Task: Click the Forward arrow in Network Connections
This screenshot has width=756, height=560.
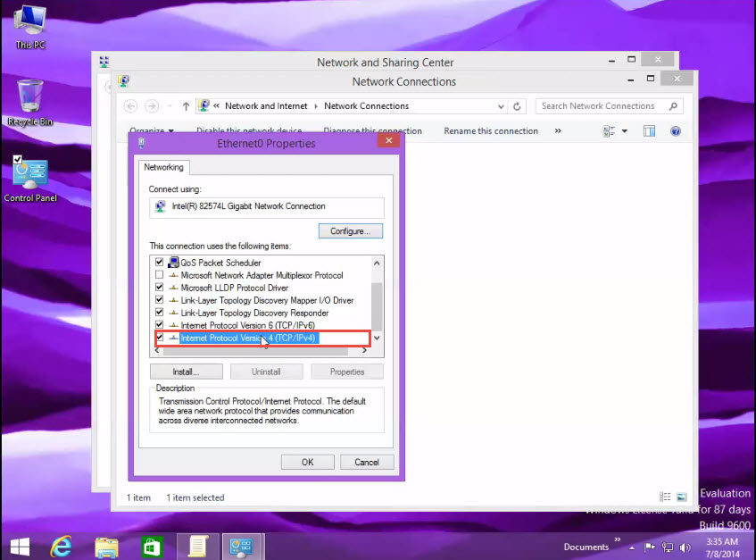Action: click(152, 106)
